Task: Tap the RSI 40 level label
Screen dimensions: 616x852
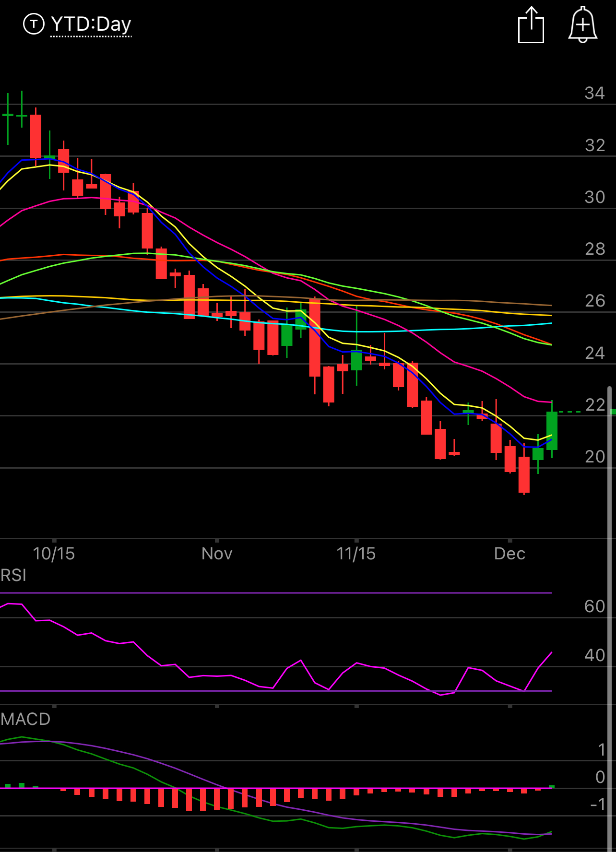Action: point(595,655)
